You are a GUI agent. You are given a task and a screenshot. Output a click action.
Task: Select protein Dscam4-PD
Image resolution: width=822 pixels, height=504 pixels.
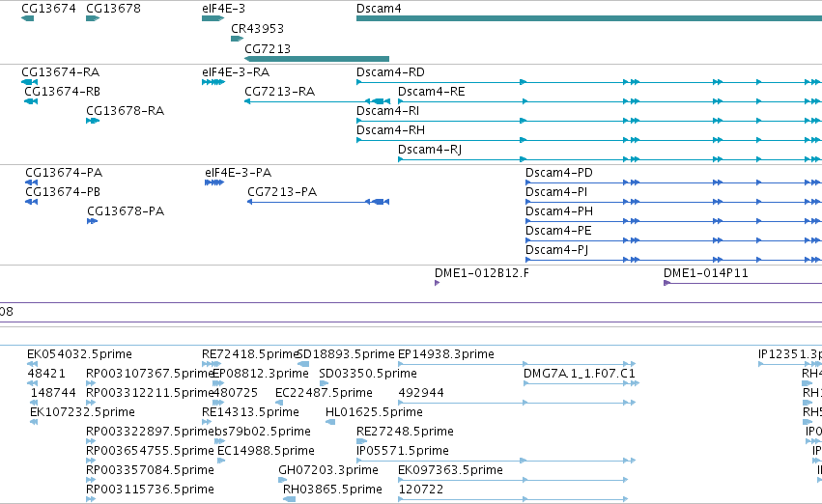coord(559,173)
